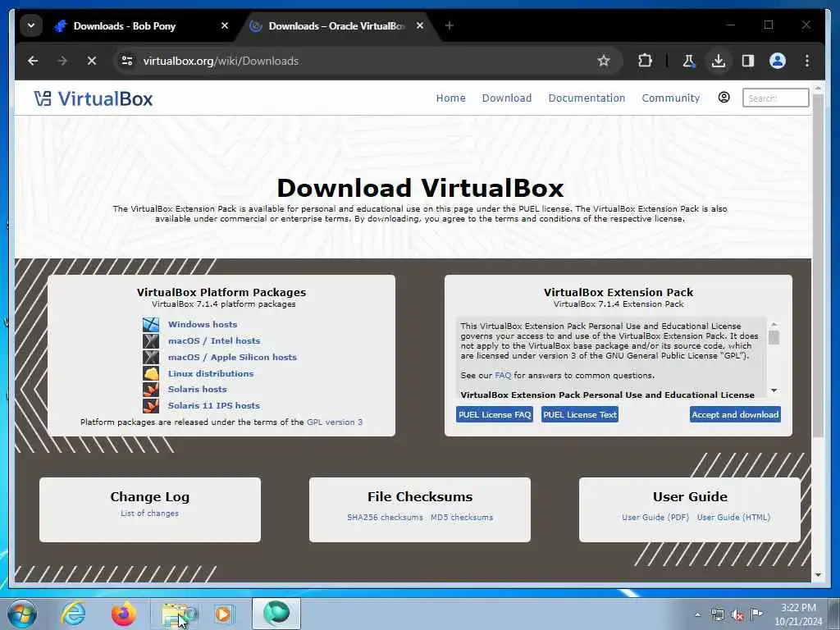Open a new tab with plus button
840x630 pixels.
tap(449, 25)
